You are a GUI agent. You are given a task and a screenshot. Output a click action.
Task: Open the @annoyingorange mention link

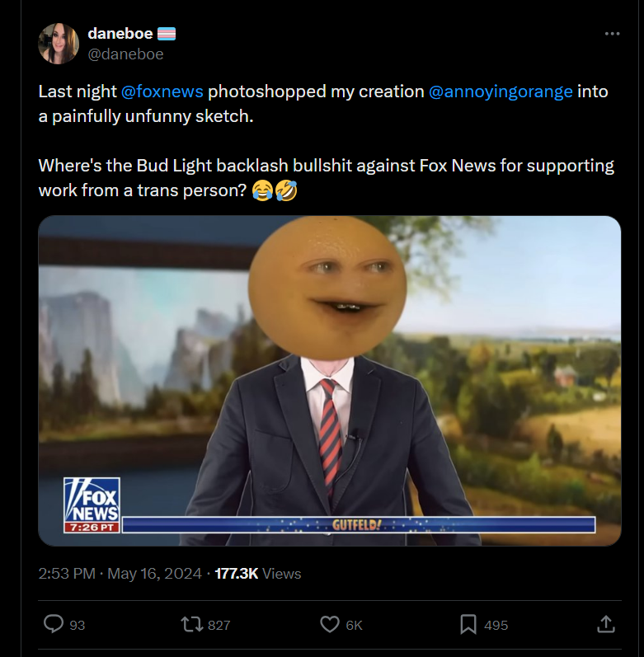[x=501, y=92]
